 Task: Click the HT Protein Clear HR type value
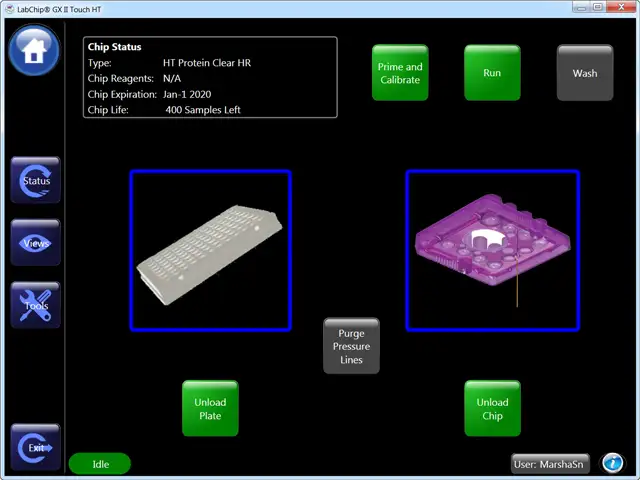(207, 63)
